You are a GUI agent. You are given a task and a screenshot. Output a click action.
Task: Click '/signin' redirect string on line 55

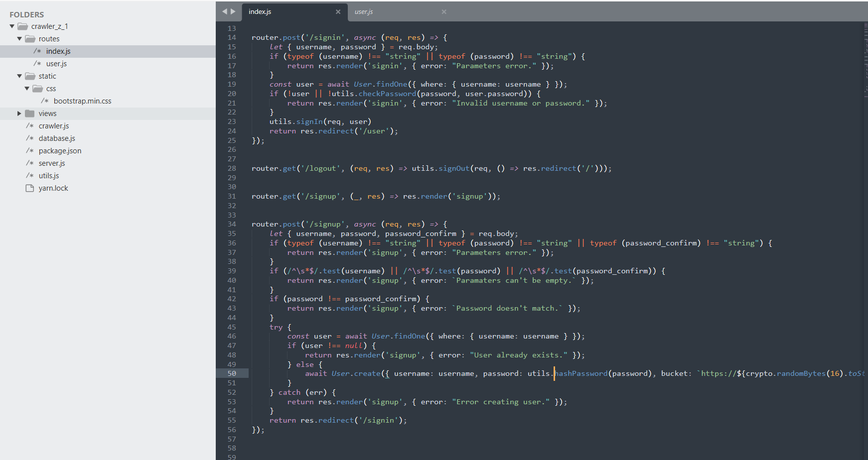[378, 420]
